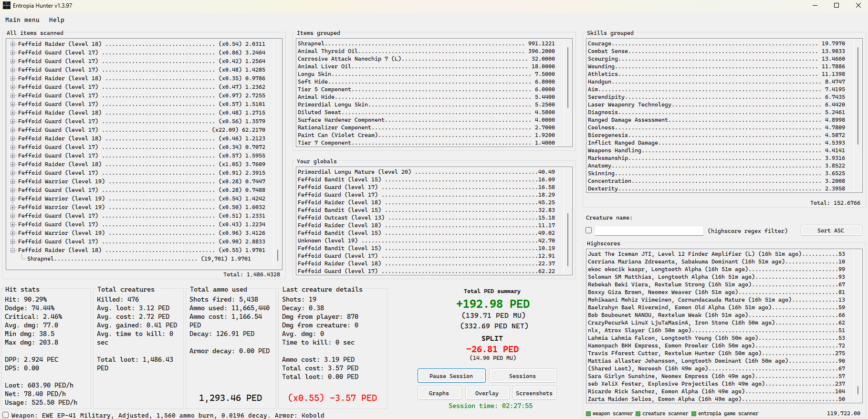Screen dimensions: 868x419
Task: Click the Highscores list scrollbar thumb
Action: 858,390
